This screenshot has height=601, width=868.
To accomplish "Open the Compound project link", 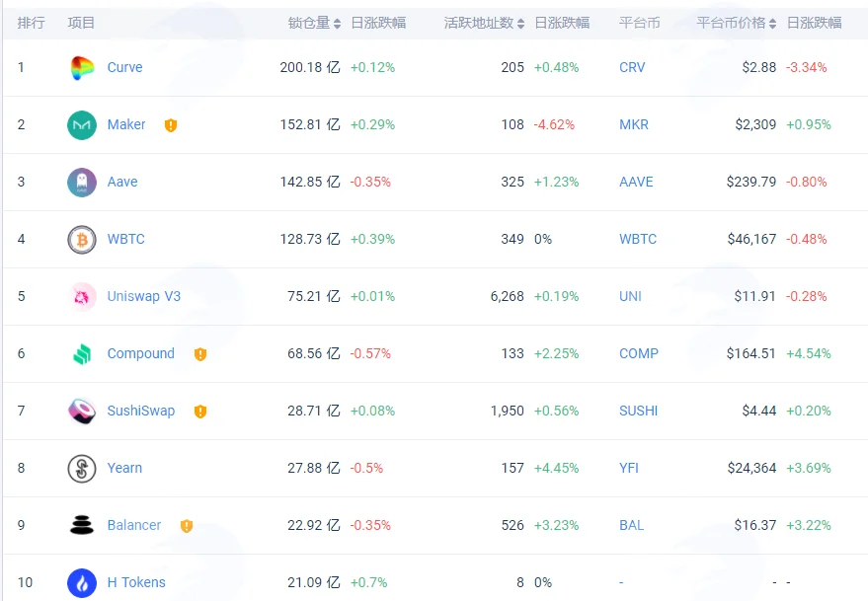I will click(140, 353).
